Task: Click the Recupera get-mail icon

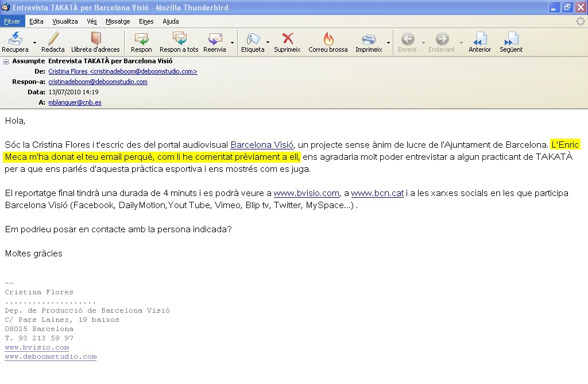Action: [x=16, y=39]
